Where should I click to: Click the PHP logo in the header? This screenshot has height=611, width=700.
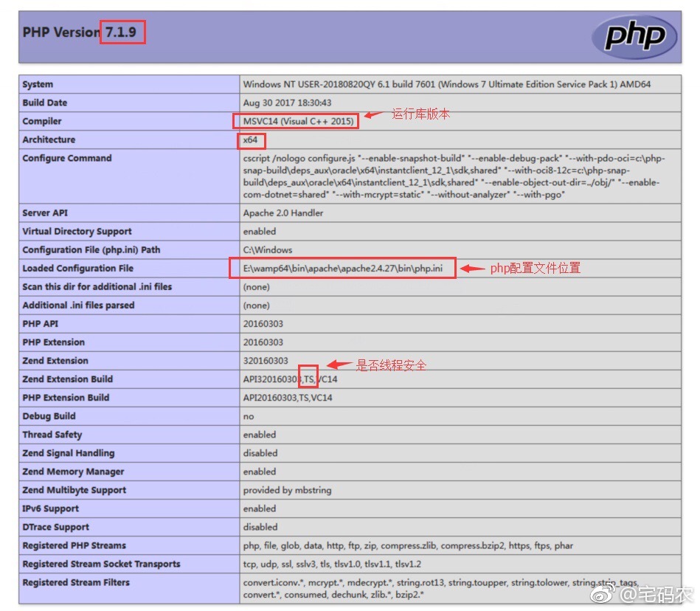634,37
